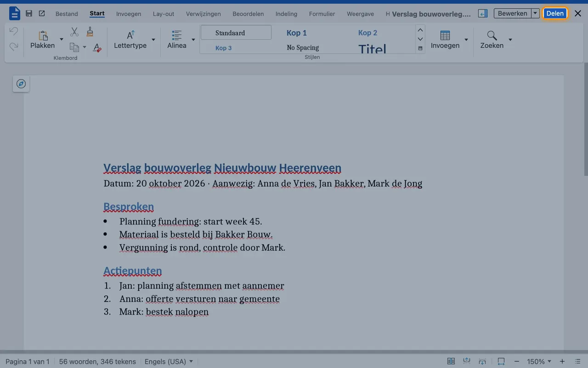Open the Lettertype dropdown arrow
The image size is (588, 368).
[x=153, y=40]
